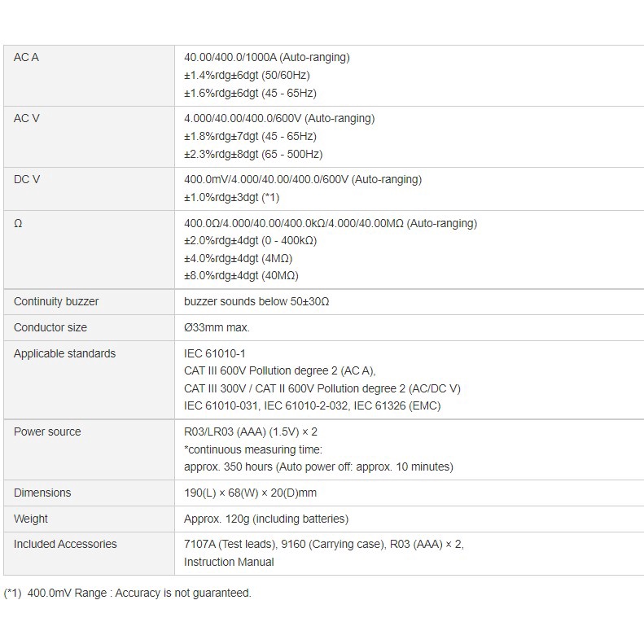Click the Dimensions row label

42,493
